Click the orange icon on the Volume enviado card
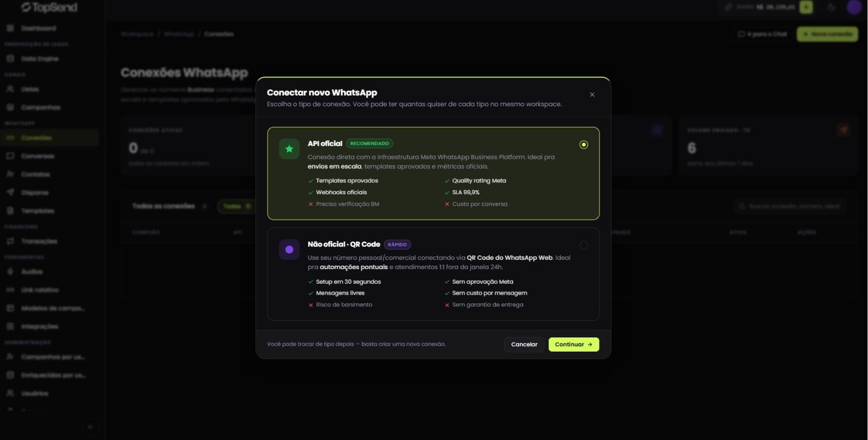The width and height of the screenshot is (868, 440). click(844, 130)
